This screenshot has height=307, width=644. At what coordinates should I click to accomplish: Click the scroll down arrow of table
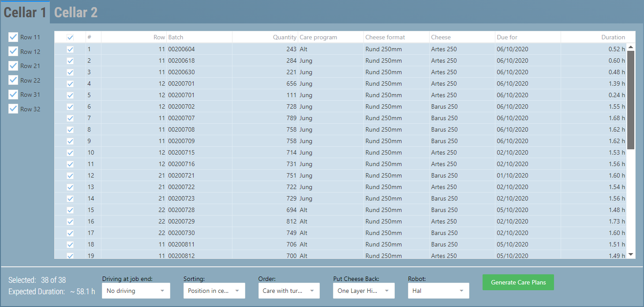coord(631,254)
